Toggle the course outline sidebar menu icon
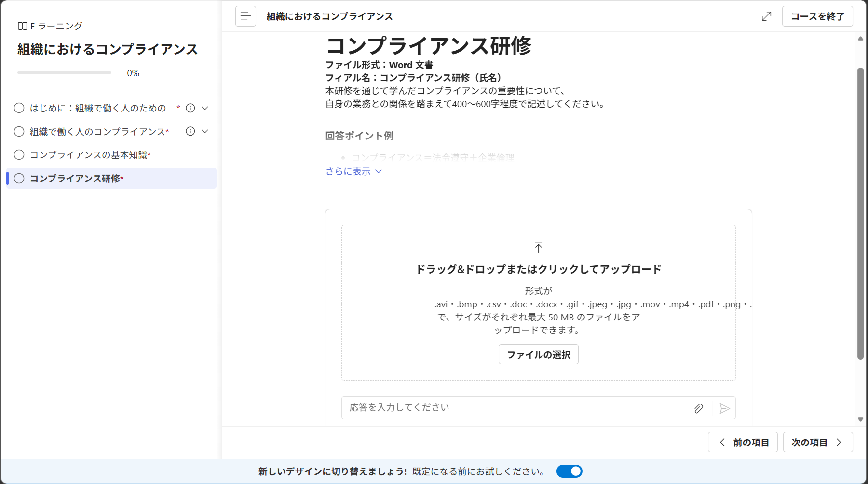The height and width of the screenshot is (484, 868). coord(245,16)
